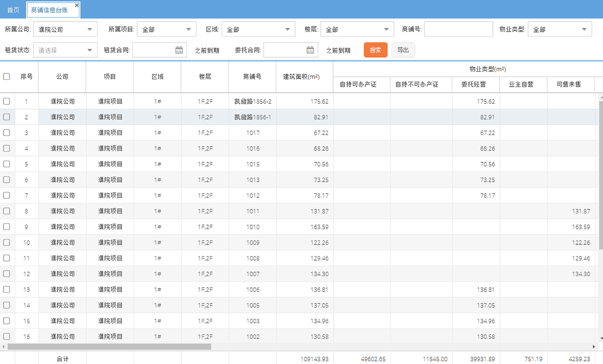
Task: Click the horizontal scrollbar's left arrow
Action: 4,346
